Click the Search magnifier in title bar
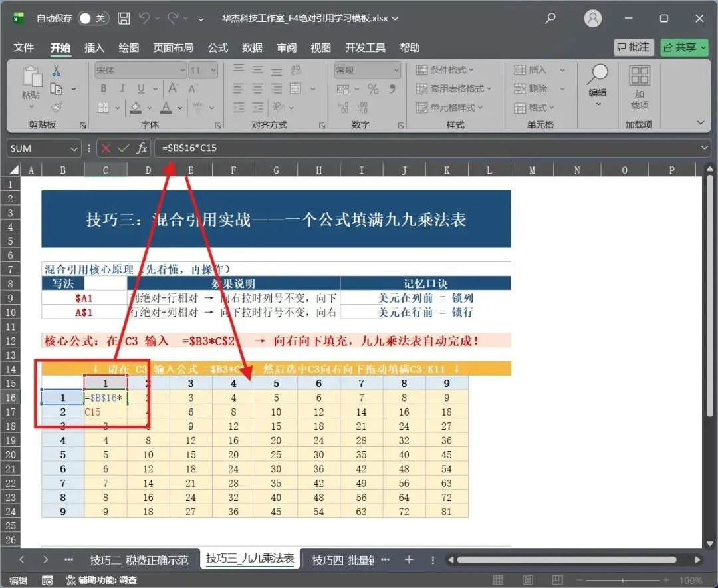This screenshot has width=718, height=588. 550,19
